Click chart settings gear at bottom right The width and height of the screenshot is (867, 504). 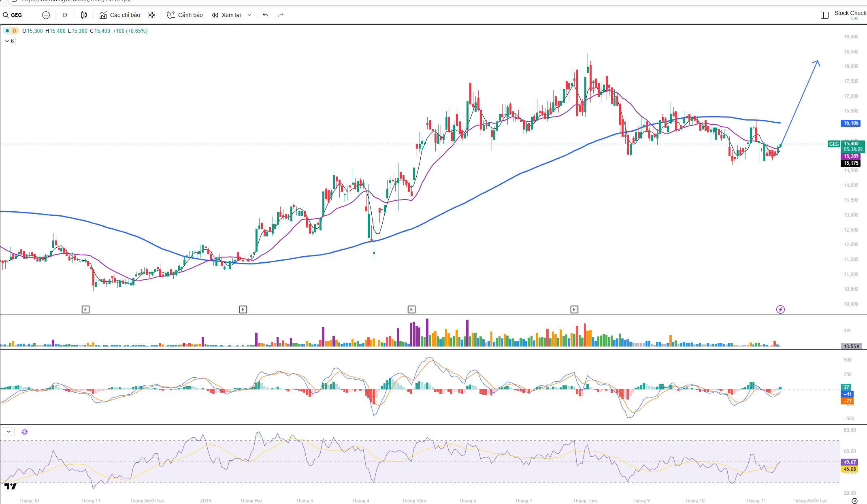(x=854, y=501)
